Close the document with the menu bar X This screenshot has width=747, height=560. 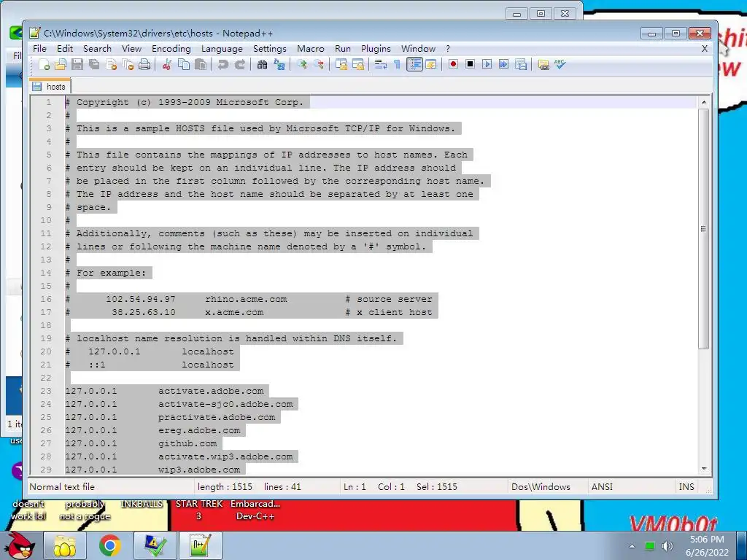[x=705, y=49]
